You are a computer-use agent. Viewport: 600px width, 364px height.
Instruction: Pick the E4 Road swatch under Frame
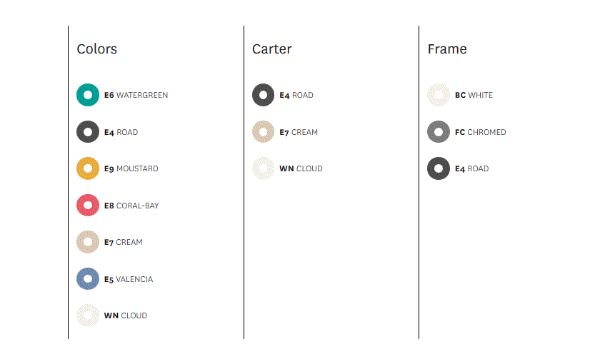point(439,168)
